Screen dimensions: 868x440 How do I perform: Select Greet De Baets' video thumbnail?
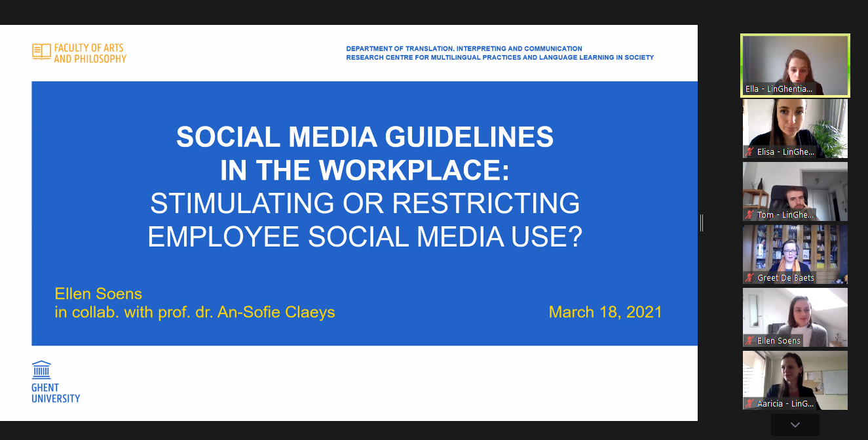[795, 254]
